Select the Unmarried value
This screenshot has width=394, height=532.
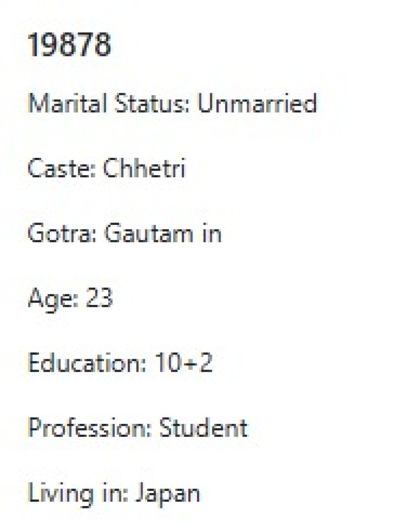257,104
